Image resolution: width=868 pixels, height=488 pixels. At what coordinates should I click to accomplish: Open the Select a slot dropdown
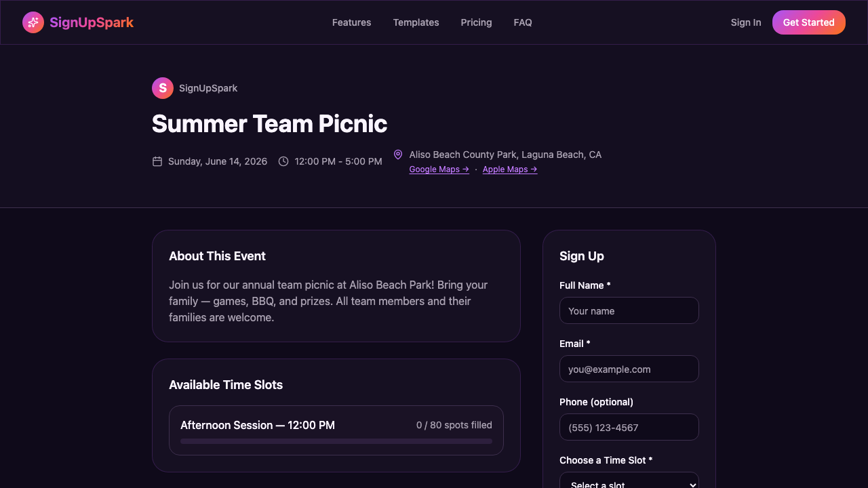point(629,482)
